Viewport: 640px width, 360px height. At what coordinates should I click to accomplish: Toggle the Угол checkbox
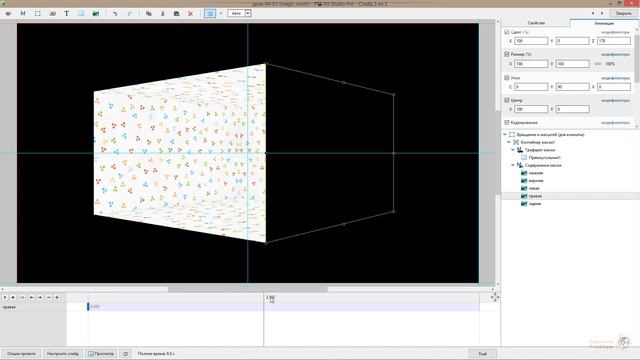(507, 78)
